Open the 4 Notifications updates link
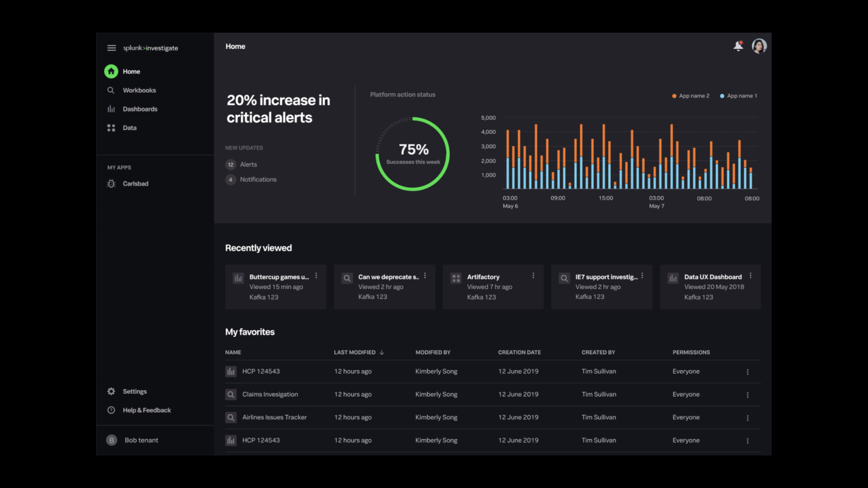 (x=258, y=179)
